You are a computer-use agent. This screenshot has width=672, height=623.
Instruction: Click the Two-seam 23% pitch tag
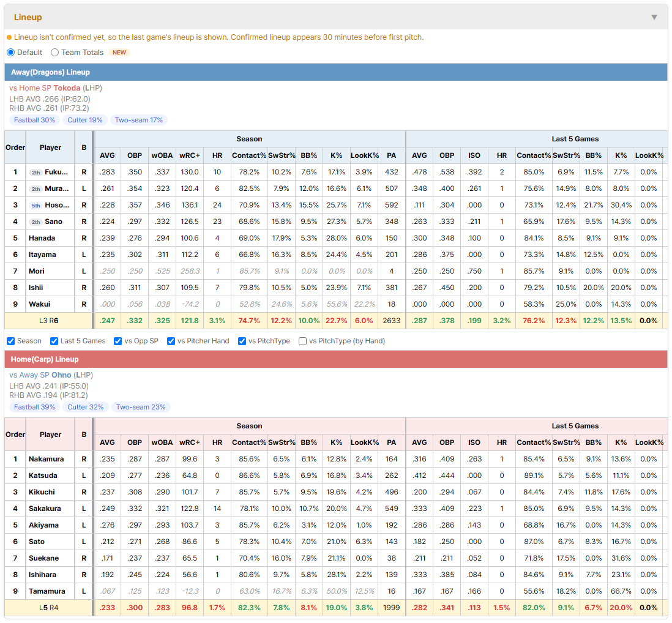point(141,407)
